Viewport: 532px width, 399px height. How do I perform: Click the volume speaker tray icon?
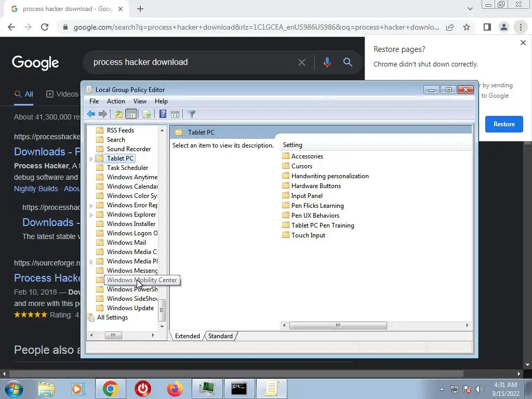click(479, 389)
